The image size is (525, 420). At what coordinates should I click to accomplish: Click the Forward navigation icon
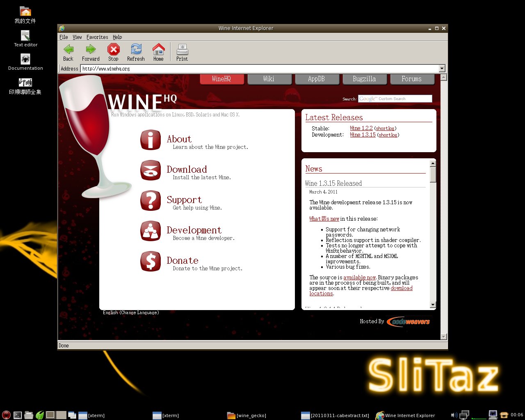(x=91, y=49)
